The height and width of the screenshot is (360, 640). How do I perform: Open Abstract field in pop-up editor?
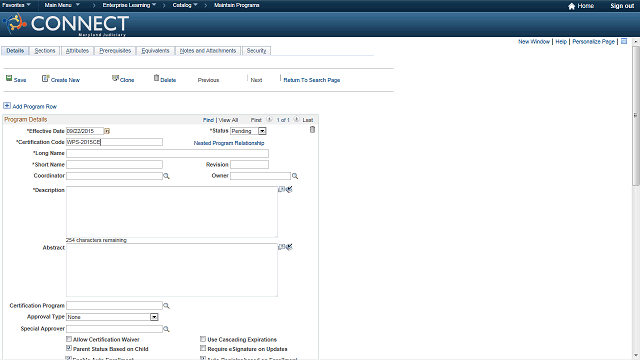click(x=281, y=247)
